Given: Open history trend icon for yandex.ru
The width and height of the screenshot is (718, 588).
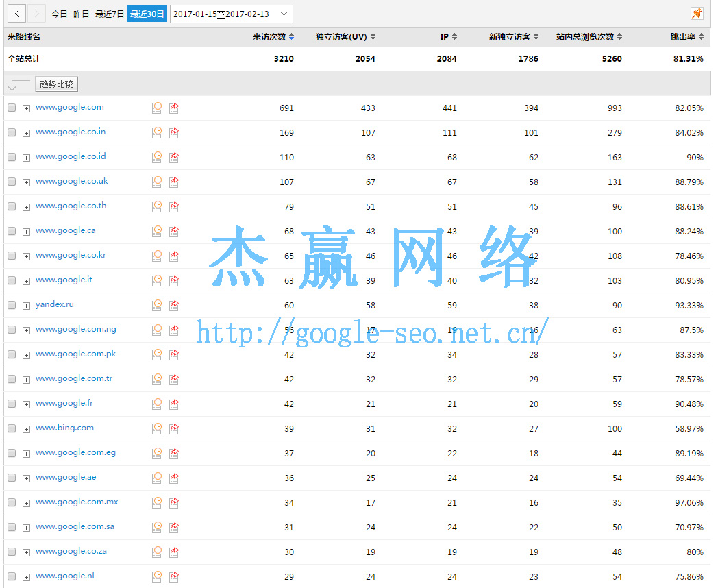Looking at the screenshot, I should pyautogui.click(x=157, y=306).
